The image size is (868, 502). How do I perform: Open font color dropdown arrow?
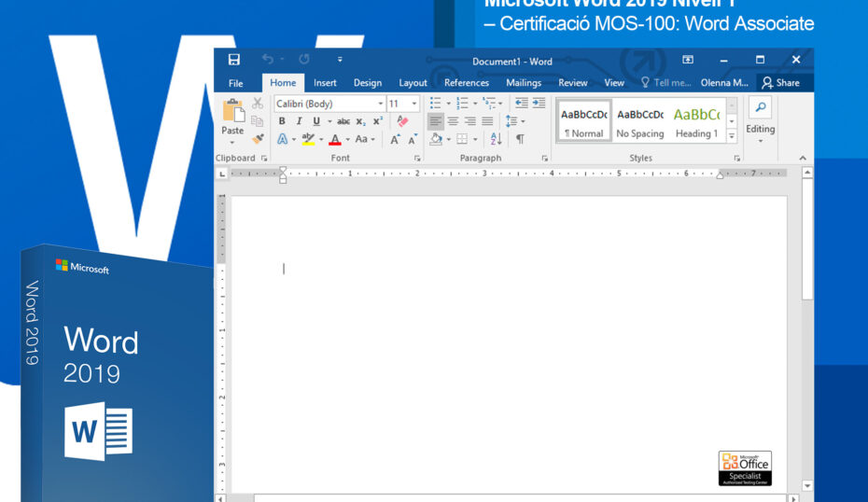(347, 139)
